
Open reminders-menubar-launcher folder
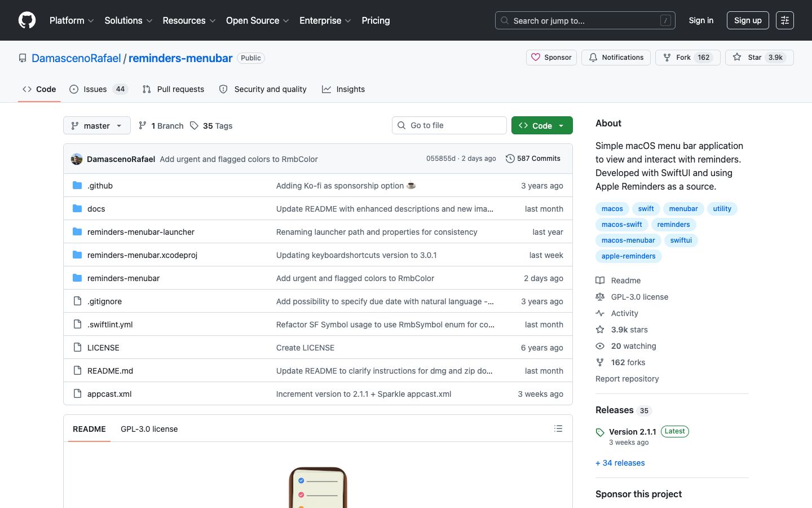(141, 232)
